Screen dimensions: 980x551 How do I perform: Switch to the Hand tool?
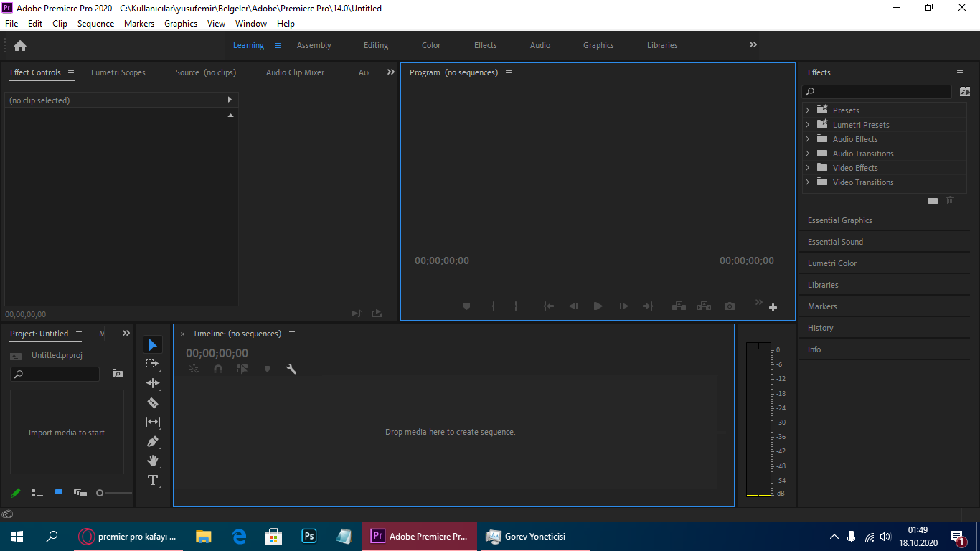153,461
